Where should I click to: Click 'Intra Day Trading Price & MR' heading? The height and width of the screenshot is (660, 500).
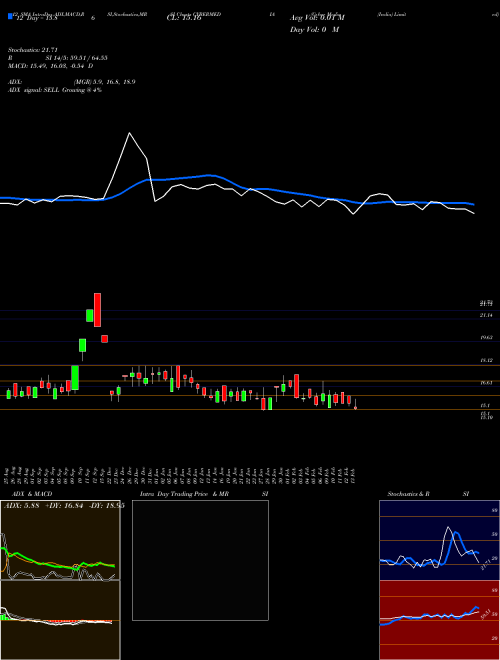coord(184,494)
